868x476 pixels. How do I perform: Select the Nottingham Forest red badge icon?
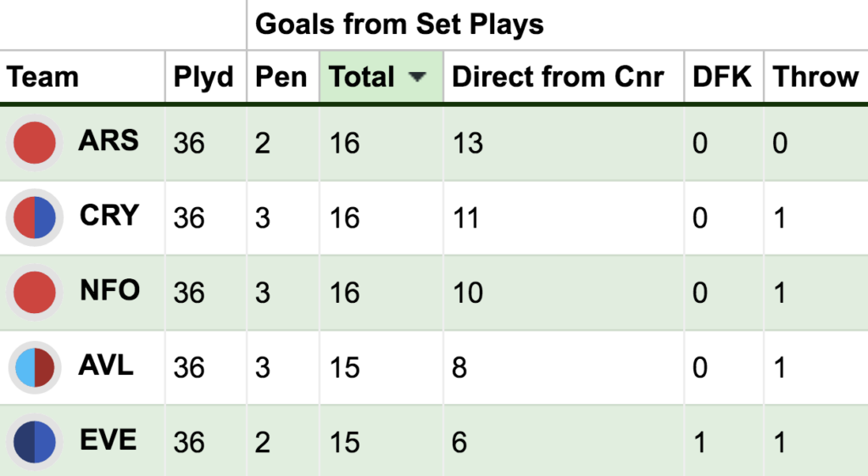(34, 292)
